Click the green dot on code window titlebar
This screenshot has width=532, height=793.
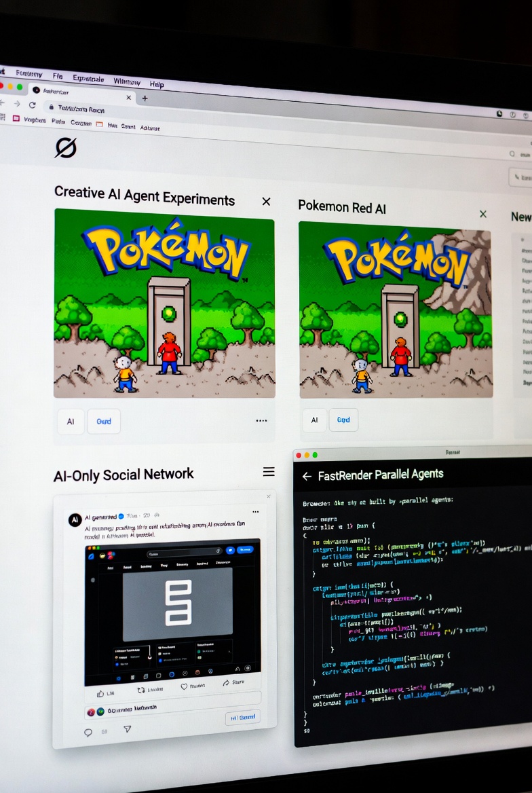click(x=315, y=455)
